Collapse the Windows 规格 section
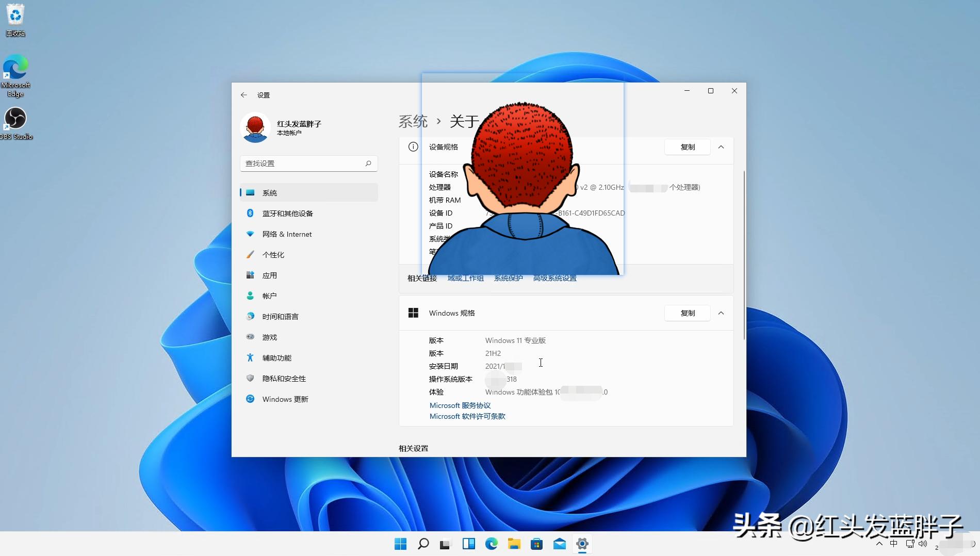Screen dimensions: 980x556 click(x=721, y=313)
